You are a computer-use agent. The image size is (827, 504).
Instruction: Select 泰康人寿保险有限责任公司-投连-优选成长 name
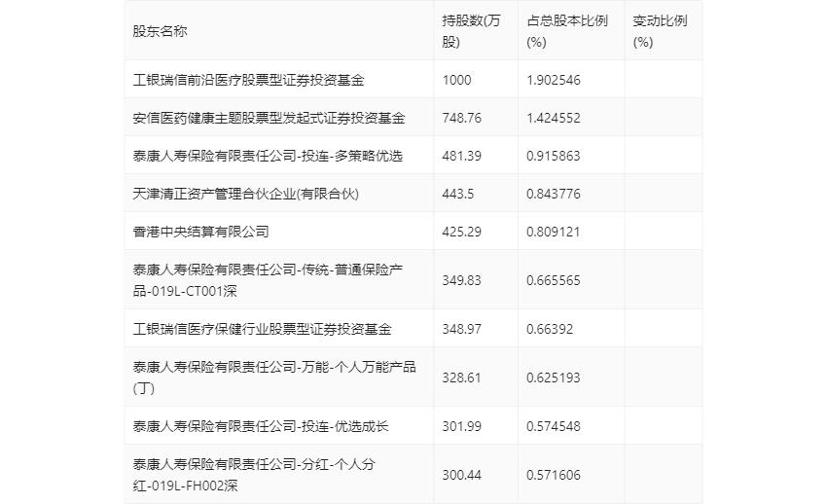(x=261, y=426)
